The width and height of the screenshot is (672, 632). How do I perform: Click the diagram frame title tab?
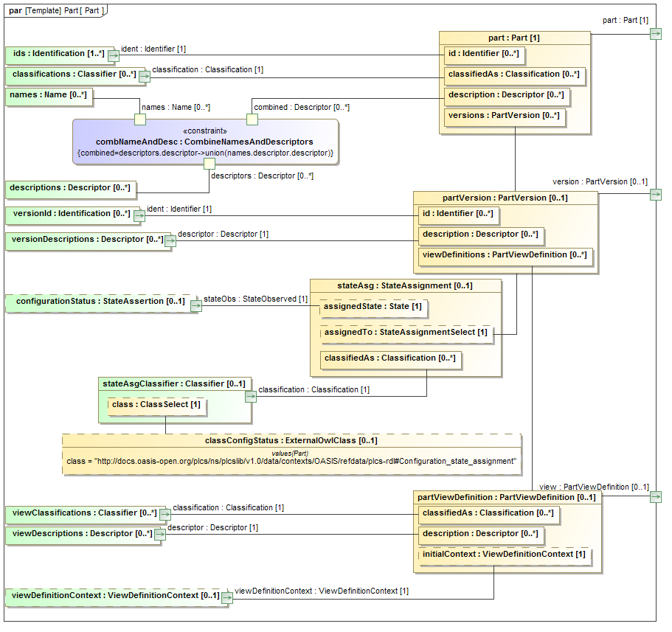(x=56, y=11)
